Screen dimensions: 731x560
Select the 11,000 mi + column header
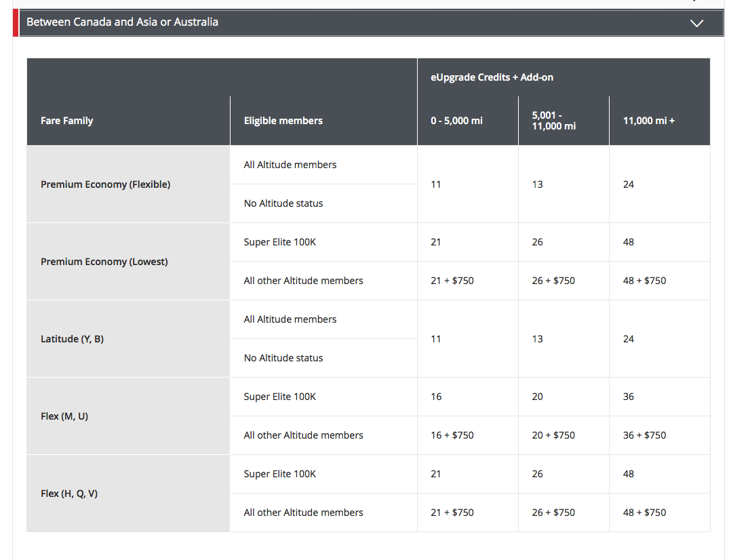click(x=649, y=121)
